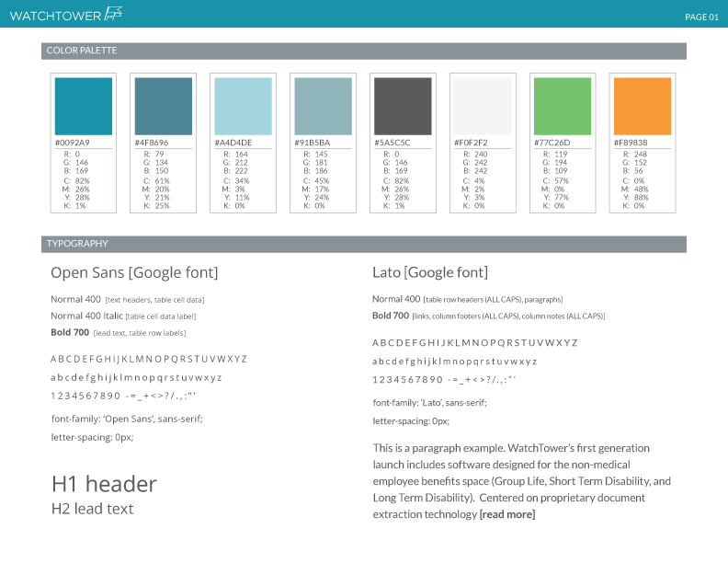
Task: Click font-family 'Lato', sans-serif text
Action: [429, 403]
